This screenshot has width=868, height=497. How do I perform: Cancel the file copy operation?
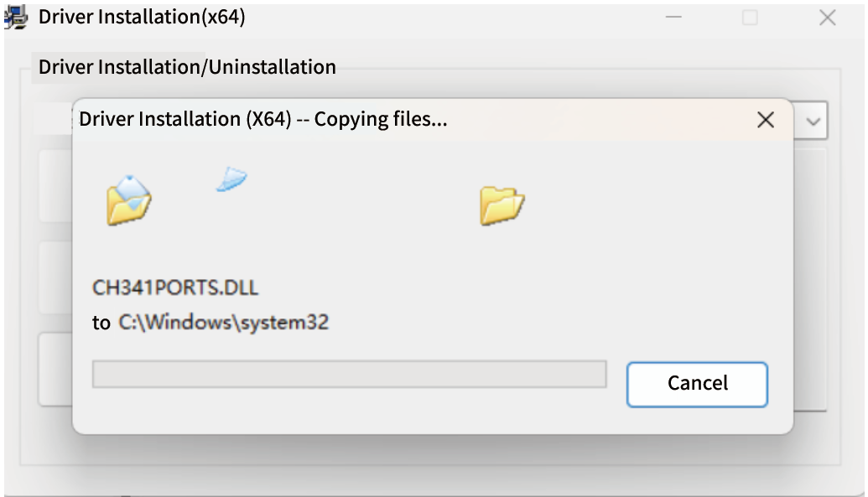[697, 384]
